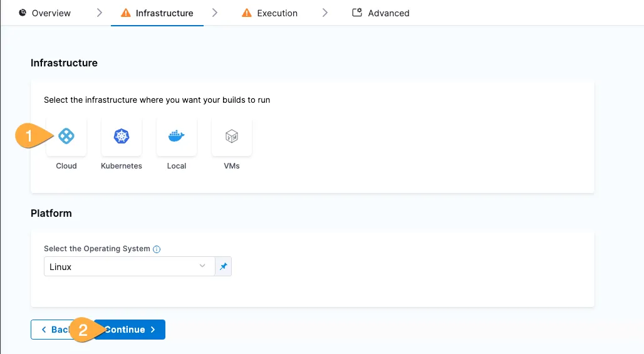Click the warning triangle on the Infrastructure tab
Image resolution: width=644 pixels, height=354 pixels.
125,13
